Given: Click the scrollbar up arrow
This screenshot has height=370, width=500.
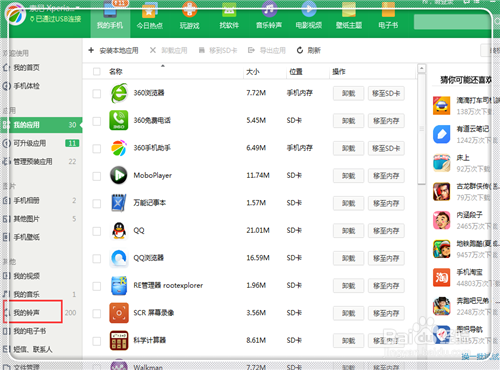Looking at the screenshot, I should (x=422, y=68).
